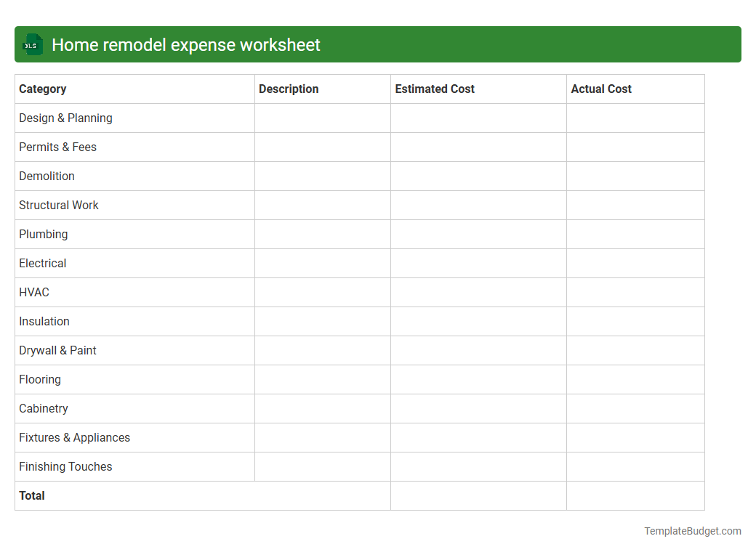The height and width of the screenshot is (552, 756).
Task: Select the Structural Work row
Action: 59,205
